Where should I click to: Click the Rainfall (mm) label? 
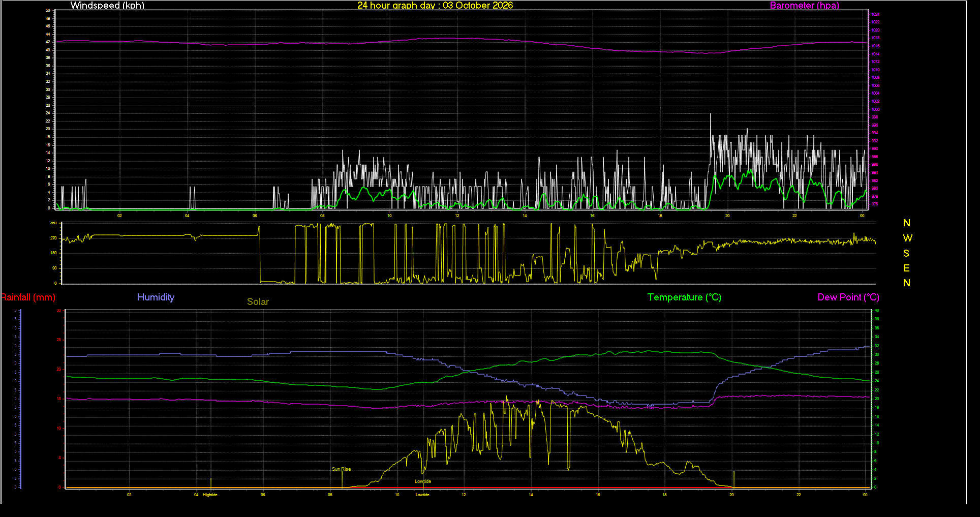[x=28, y=297]
